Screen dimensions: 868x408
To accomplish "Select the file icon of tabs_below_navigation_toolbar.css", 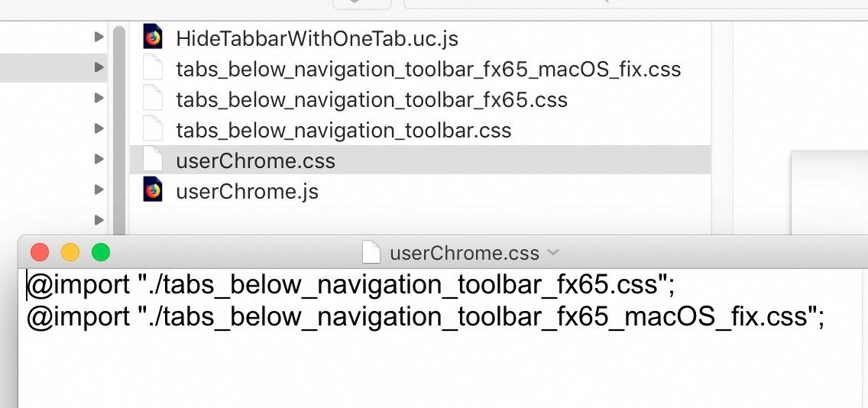I will click(153, 130).
